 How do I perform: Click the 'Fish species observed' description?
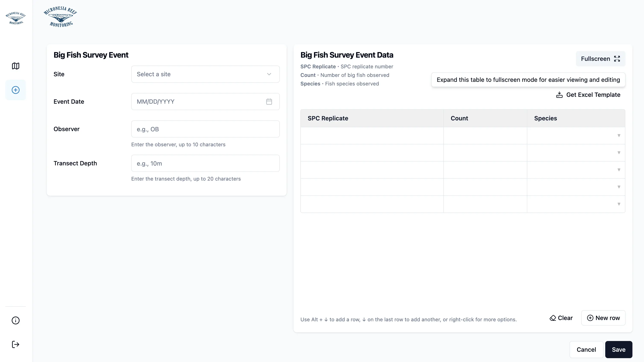pyautogui.click(x=352, y=84)
